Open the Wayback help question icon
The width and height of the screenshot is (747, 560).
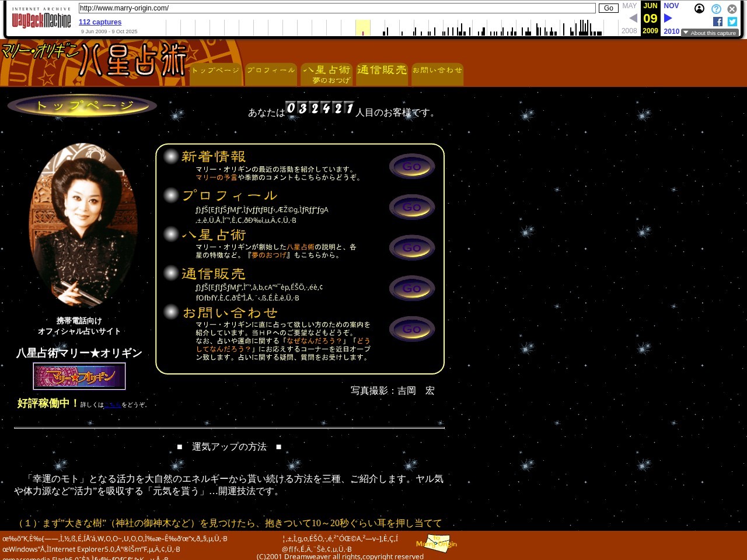(716, 9)
